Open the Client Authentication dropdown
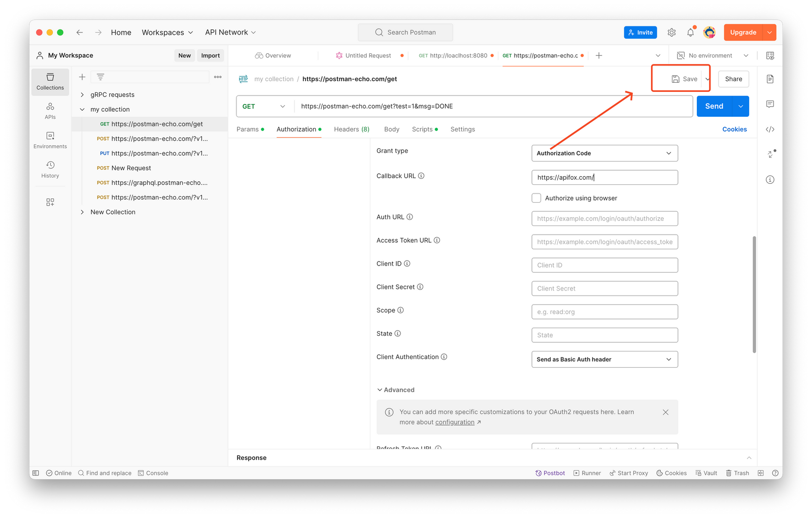812x518 pixels. coord(604,360)
